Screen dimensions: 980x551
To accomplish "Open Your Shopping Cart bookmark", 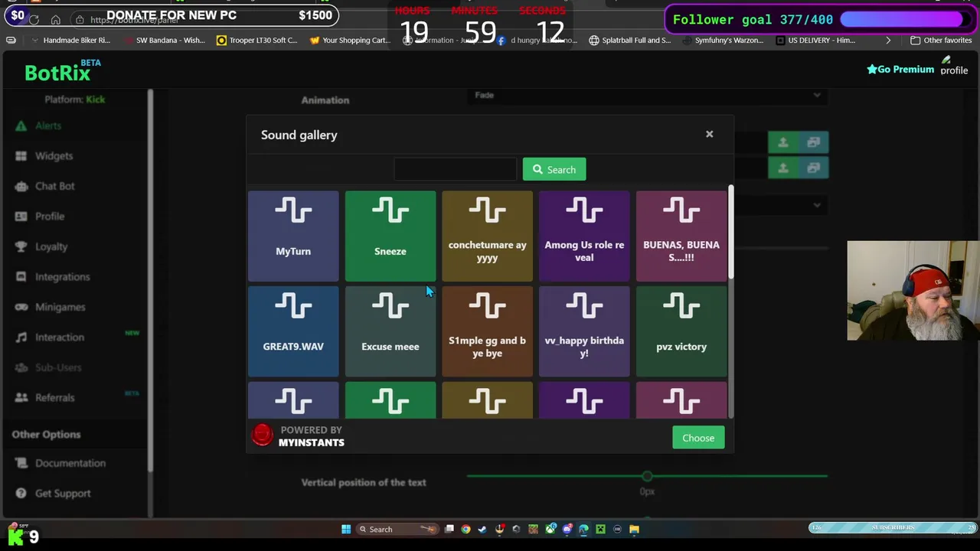I will 350,40.
